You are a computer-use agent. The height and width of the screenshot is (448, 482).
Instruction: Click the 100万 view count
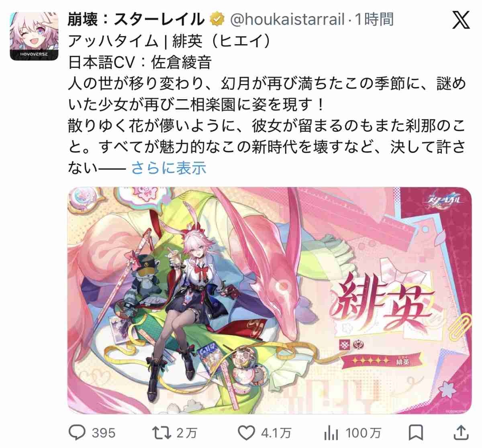point(364,433)
